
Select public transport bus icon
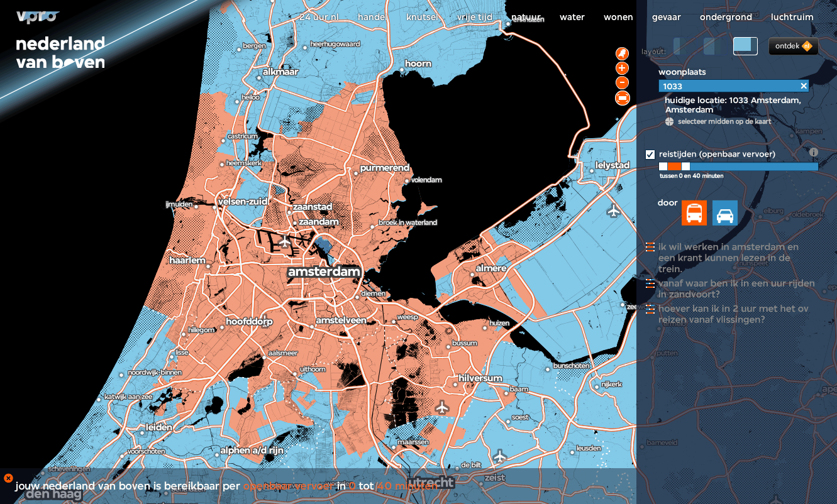tap(694, 213)
